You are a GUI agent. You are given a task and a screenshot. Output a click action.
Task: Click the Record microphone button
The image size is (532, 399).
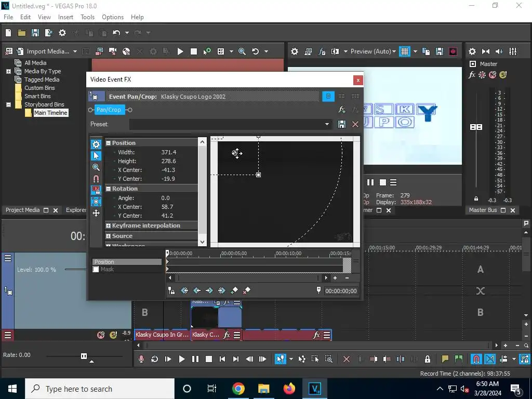click(x=141, y=359)
